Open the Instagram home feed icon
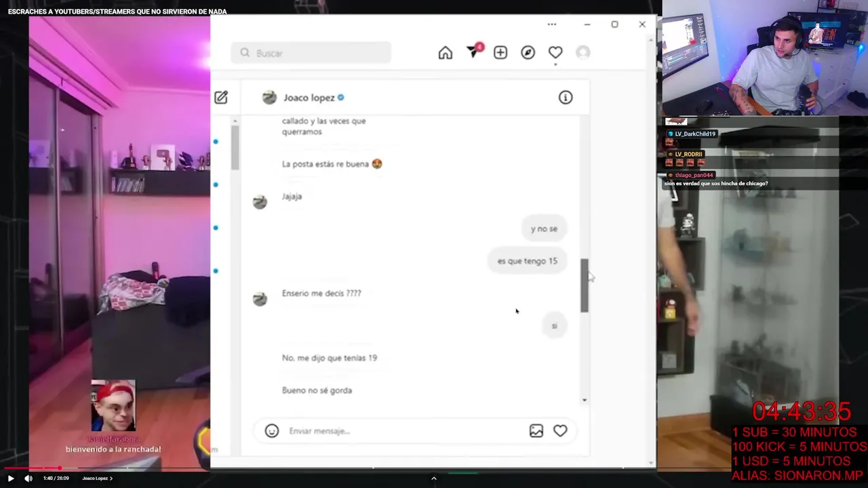The image size is (868, 488). (x=445, y=53)
